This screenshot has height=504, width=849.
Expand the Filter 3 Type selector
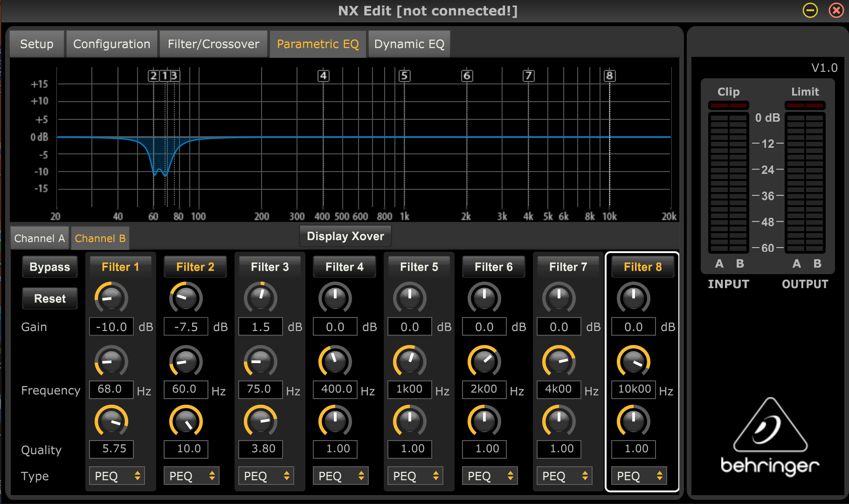pos(266,476)
